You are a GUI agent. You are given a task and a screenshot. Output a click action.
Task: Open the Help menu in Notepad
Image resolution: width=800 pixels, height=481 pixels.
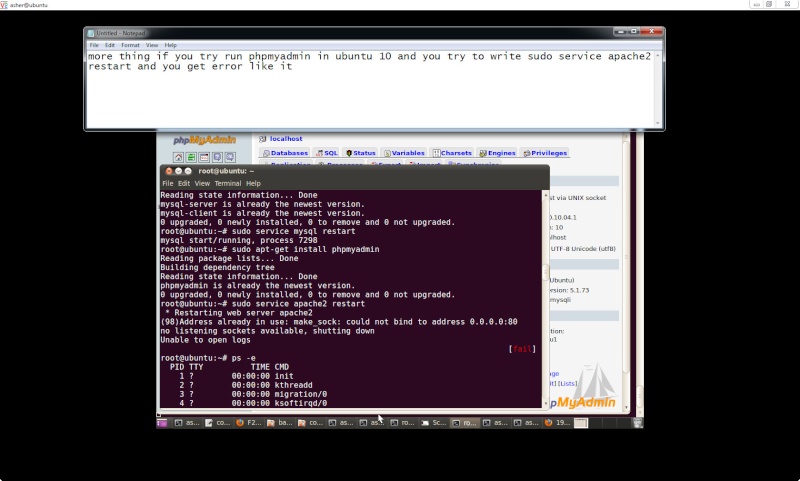point(170,45)
